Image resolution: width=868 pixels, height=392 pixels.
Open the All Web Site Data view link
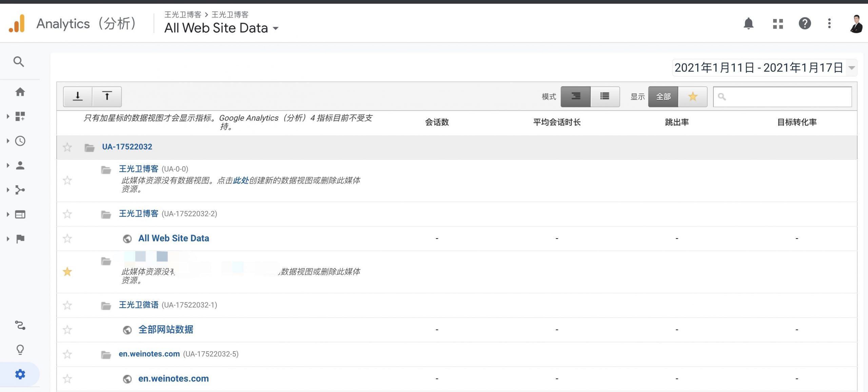click(174, 238)
